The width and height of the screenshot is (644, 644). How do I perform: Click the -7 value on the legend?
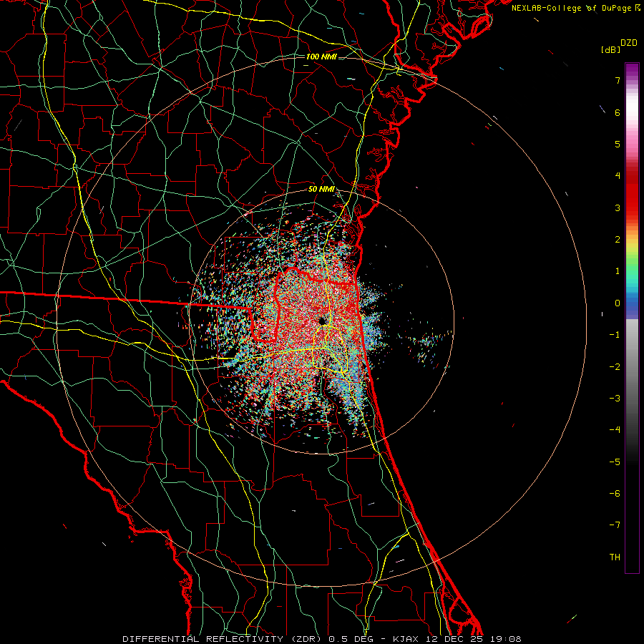point(615,525)
